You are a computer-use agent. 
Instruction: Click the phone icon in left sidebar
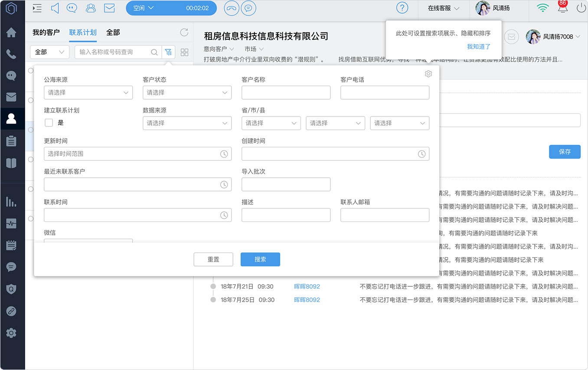coord(11,54)
